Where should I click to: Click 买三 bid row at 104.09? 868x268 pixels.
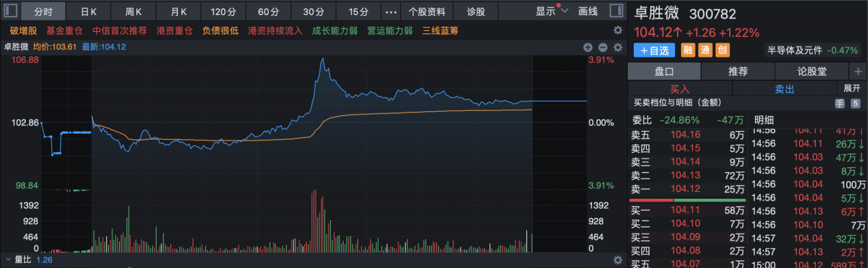pyautogui.click(x=687, y=237)
